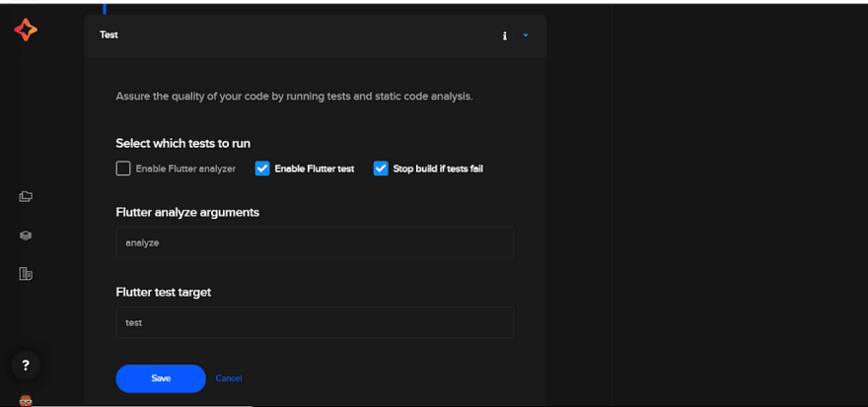Collapse the Test section with blue arrow
Viewport: 868px width, 407px height.
tap(526, 35)
